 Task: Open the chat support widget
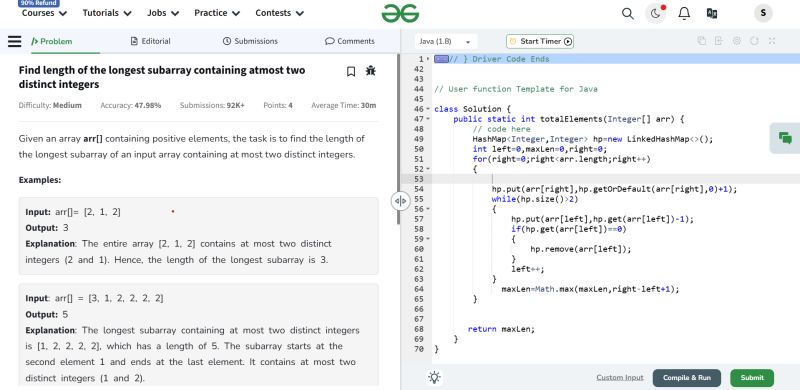pos(785,138)
